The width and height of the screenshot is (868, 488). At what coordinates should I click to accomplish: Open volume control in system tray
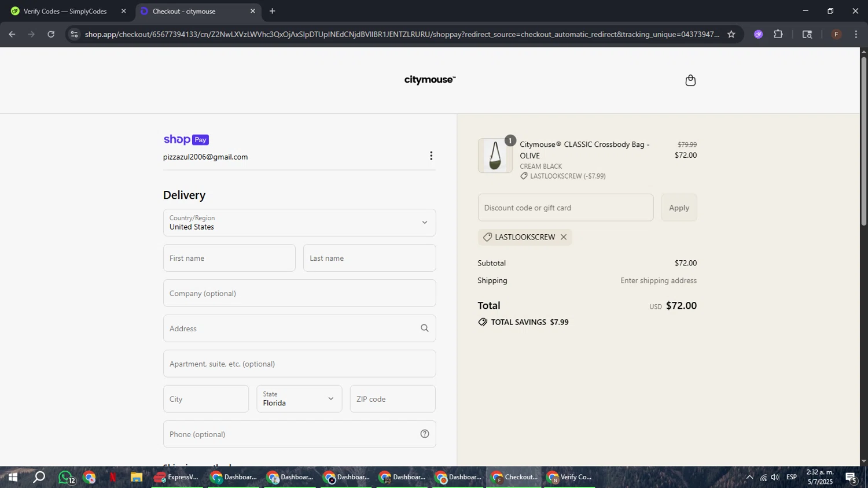(775, 478)
